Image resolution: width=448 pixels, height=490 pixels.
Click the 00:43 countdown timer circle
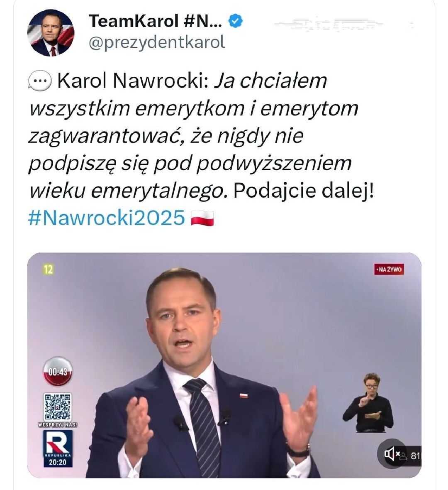[58, 372]
